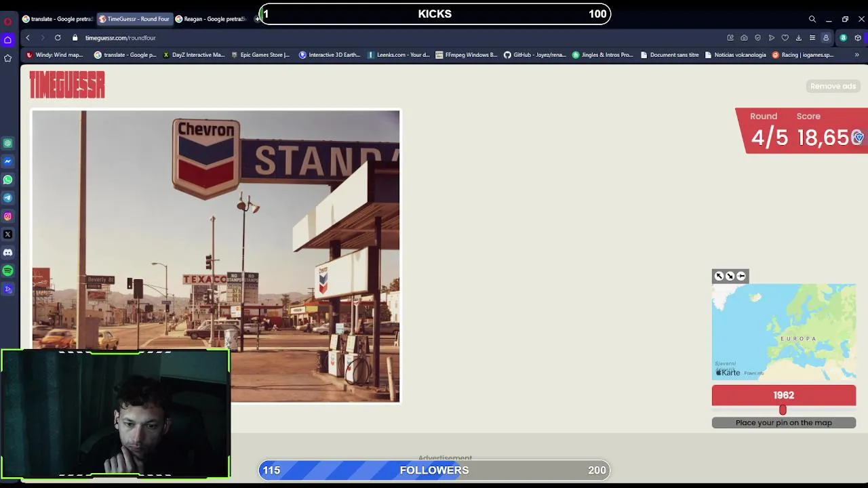Open the toolbar play arrow icon

[x=772, y=38]
